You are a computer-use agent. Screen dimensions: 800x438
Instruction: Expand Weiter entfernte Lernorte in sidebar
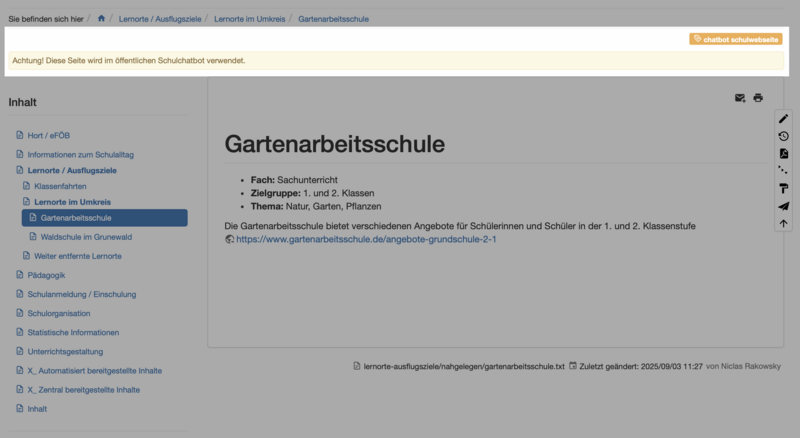point(77,256)
